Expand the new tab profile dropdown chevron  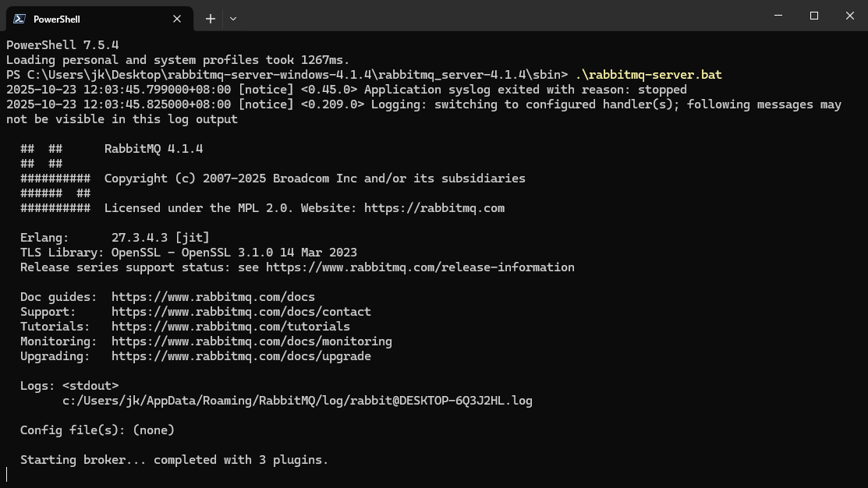(x=233, y=19)
